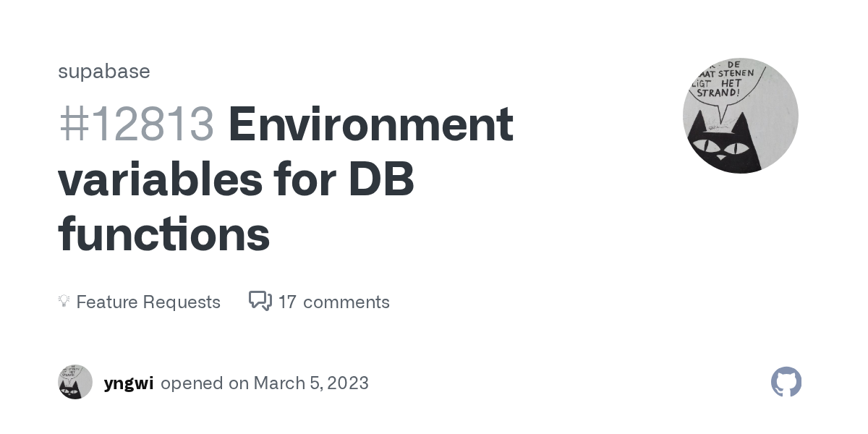Click the word "Environment" in the title
This screenshot has width=868, height=434.
pos(370,124)
